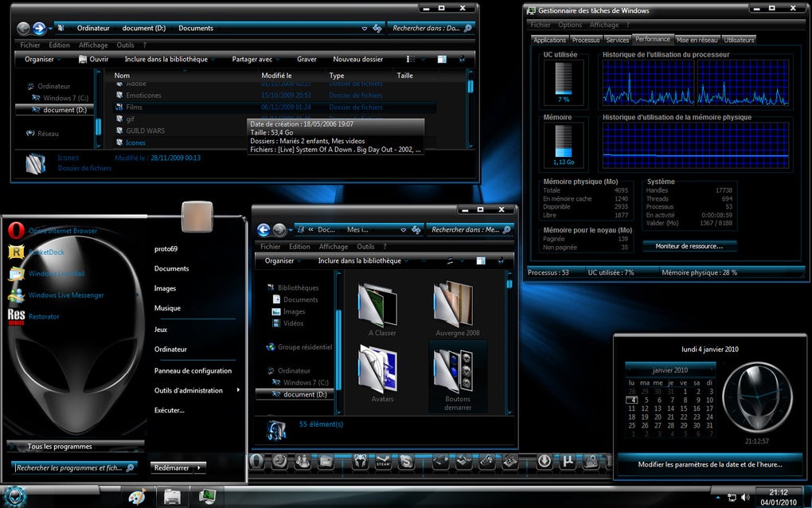Image resolution: width=812 pixels, height=508 pixels.
Task: Launch Opera from the bottom dock
Action: pos(257,460)
